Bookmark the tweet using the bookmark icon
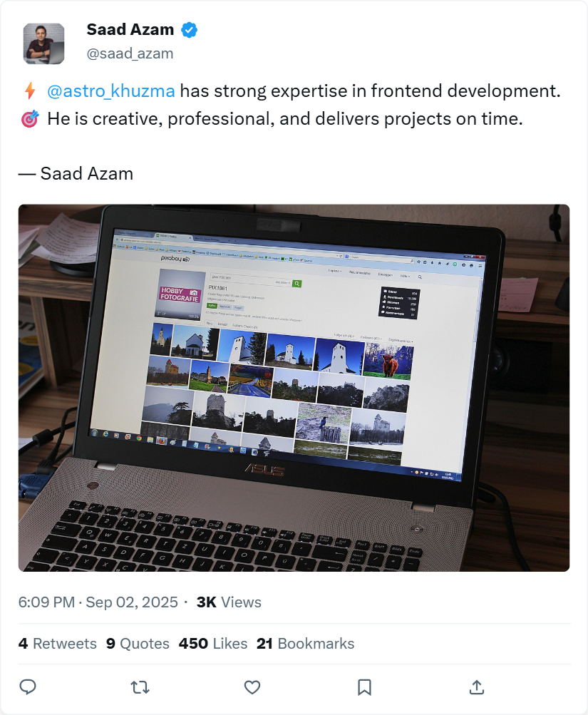588x715 pixels. [x=364, y=686]
